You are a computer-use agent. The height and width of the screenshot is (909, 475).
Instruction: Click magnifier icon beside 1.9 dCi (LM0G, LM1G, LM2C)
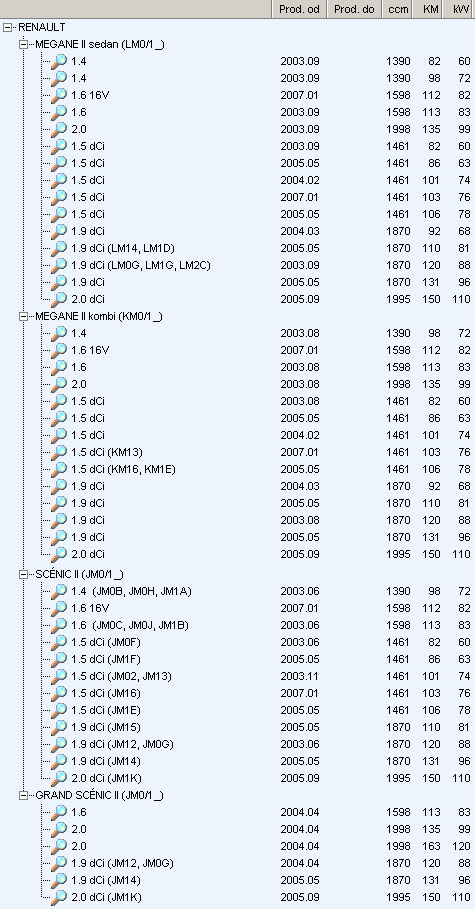click(x=59, y=266)
